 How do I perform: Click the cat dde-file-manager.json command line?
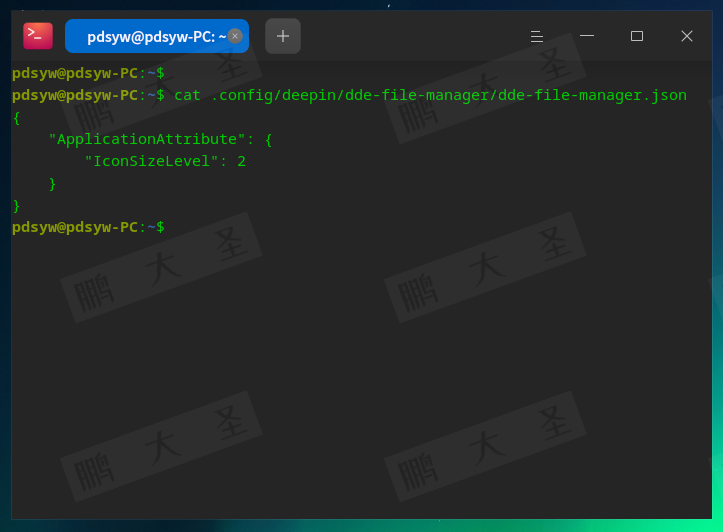350,95
